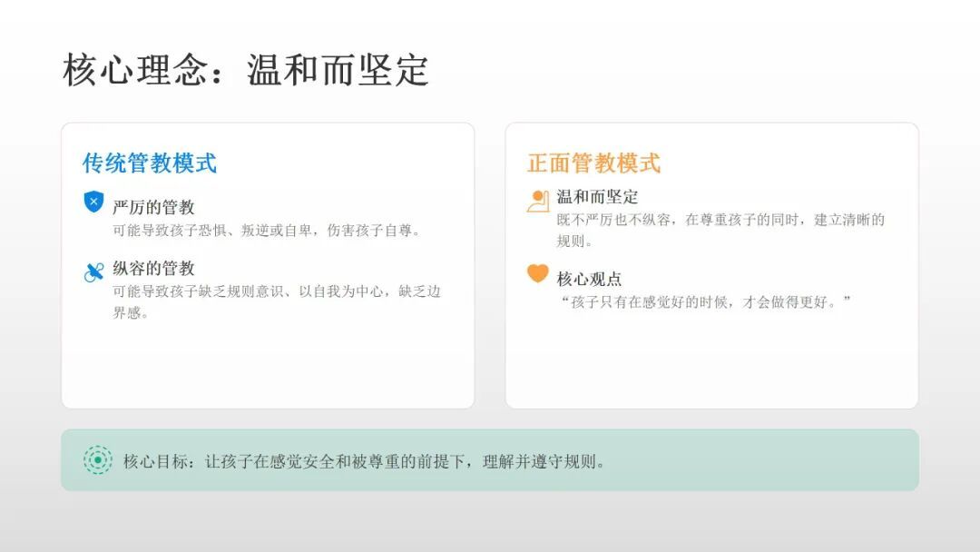This screenshot has height=552, width=980.
Task: Select the orange heart icon beside 核心观点
Action: pyautogui.click(x=538, y=273)
